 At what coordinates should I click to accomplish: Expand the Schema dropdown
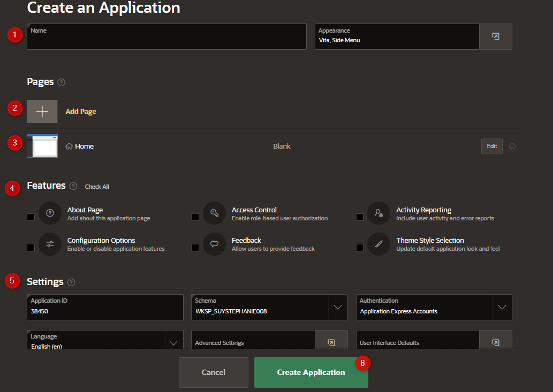coord(338,307)
